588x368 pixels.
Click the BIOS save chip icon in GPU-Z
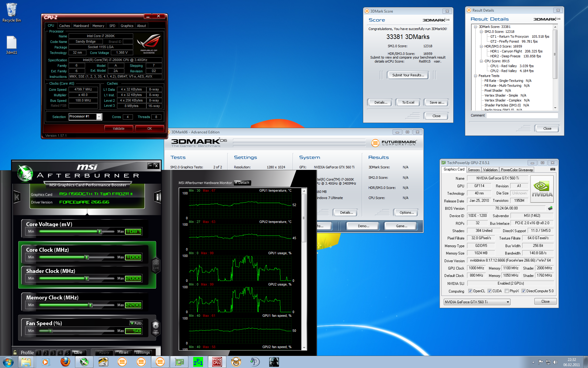pyautogui.click(x=550, y=208)
